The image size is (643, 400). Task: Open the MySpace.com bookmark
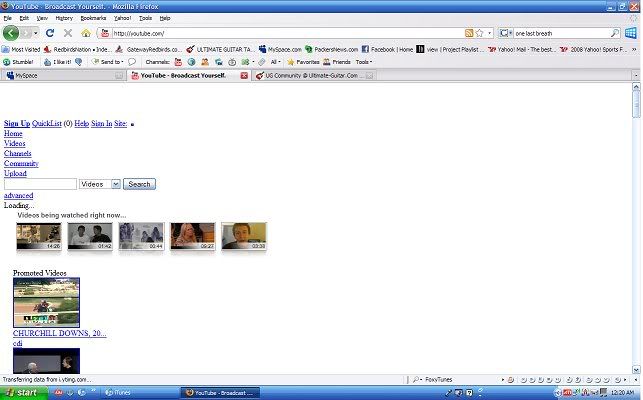click(280, 49)
